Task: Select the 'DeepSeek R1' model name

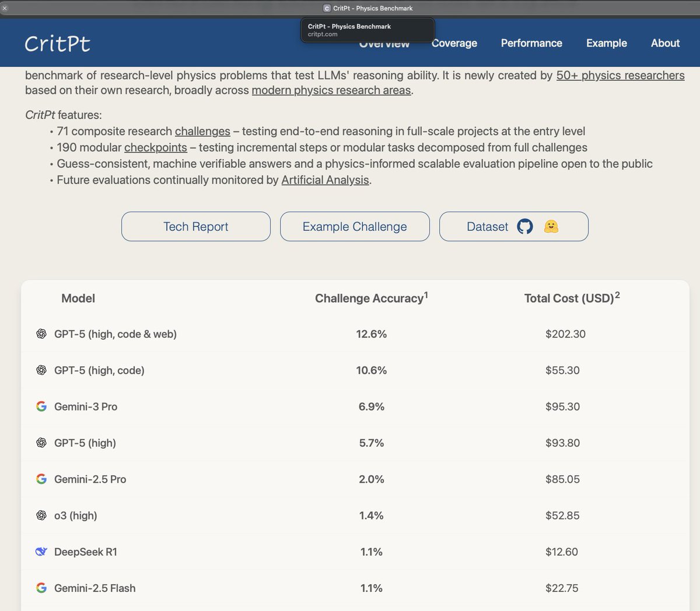Action: pos(86,552)
